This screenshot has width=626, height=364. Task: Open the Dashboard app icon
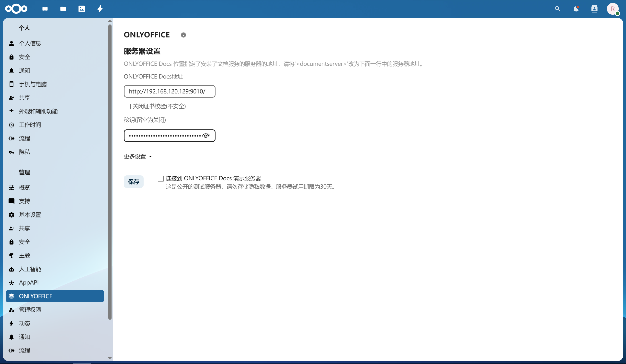(45, 9)
